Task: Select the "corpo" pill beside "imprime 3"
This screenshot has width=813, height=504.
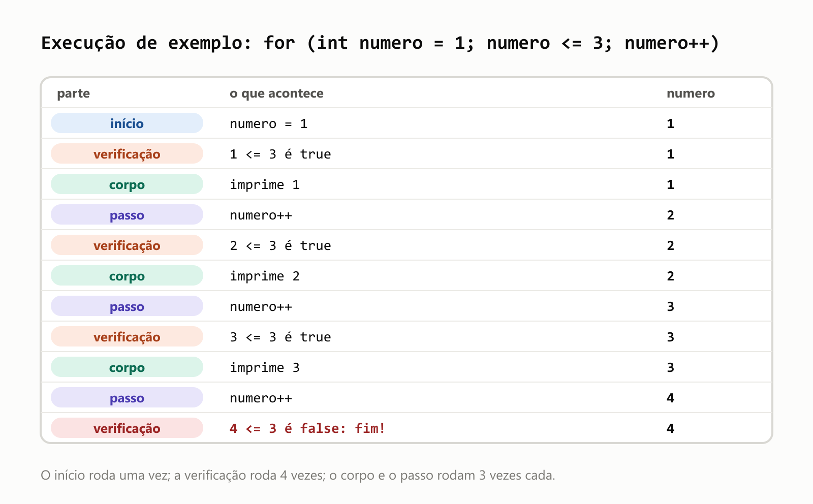Action: click(x=127, y=367)
